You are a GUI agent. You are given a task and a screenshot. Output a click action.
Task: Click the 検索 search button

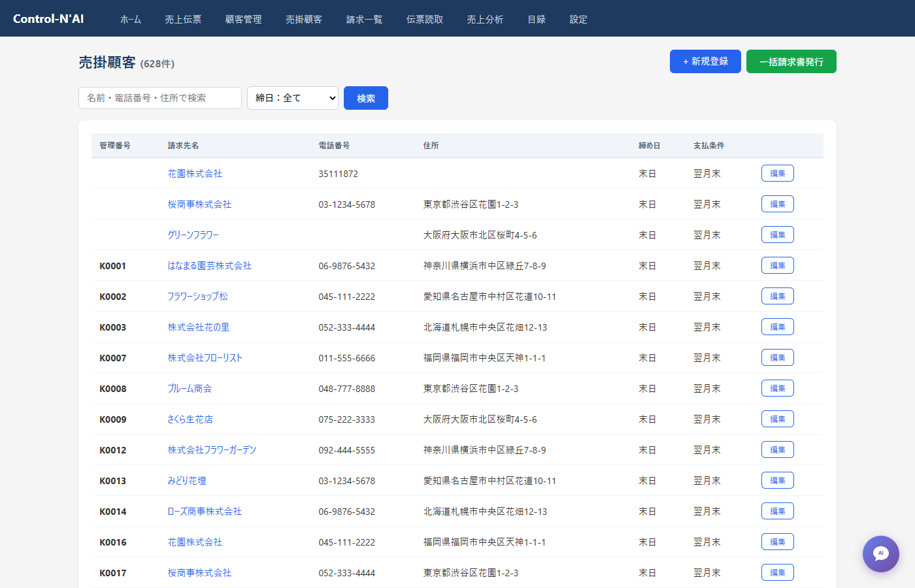(x=366, y=98)
